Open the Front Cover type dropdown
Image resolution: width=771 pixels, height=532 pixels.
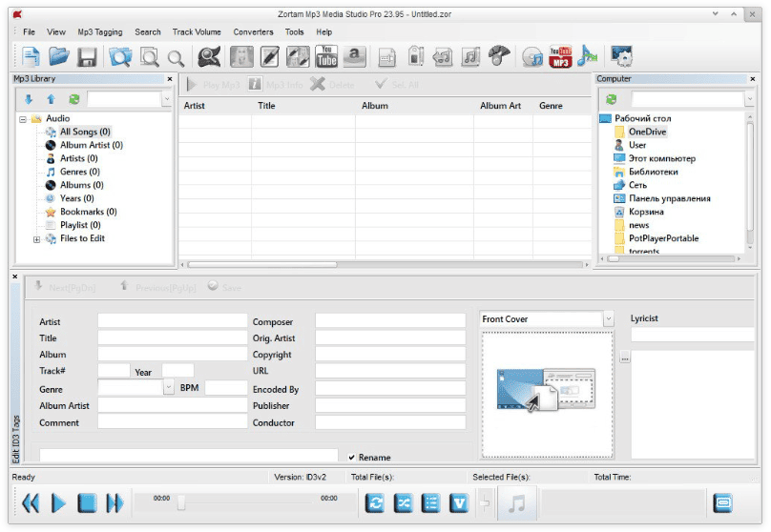click(608, 319)
